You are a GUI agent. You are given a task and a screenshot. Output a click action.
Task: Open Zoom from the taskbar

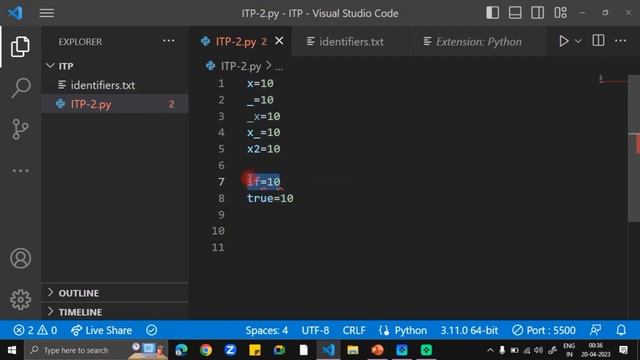tap(230, 350)
